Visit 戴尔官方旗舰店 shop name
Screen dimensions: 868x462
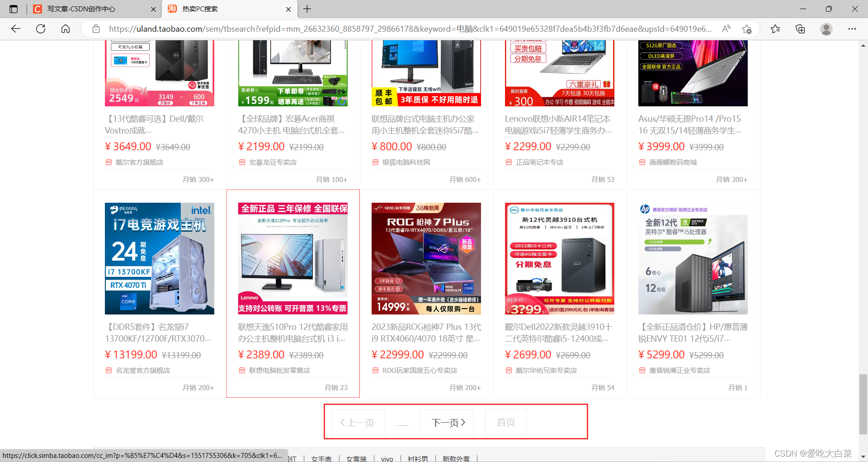coord(139,162)
